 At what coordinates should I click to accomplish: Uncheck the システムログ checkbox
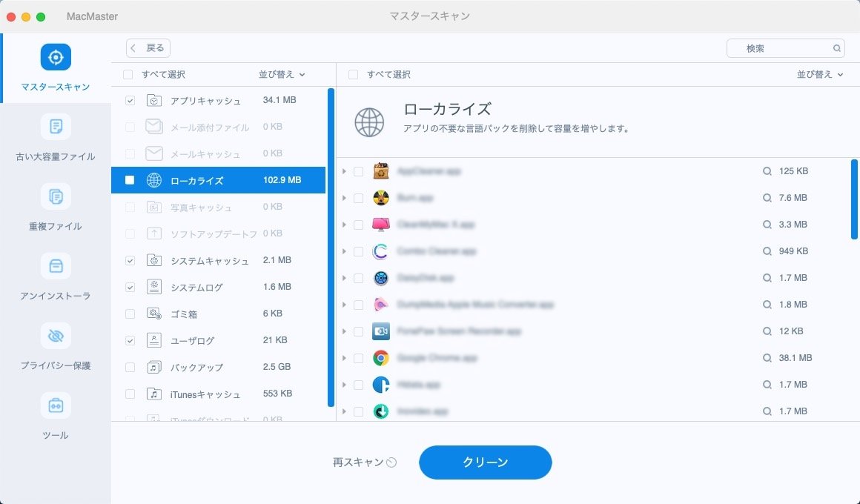pos(130,287)
